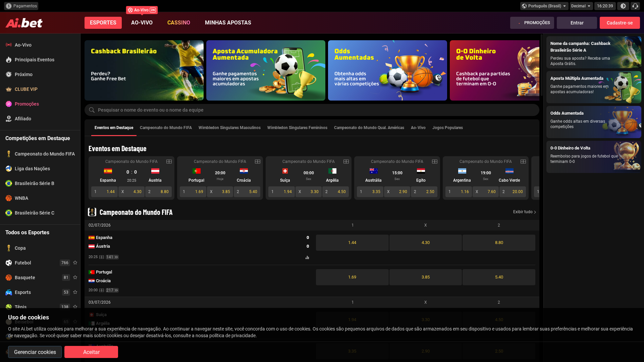The height and width of the screenshot is (362, 644).
Task: Favorite Esports with the star icon
Action: pyautogui.click(x=75, y=292)
